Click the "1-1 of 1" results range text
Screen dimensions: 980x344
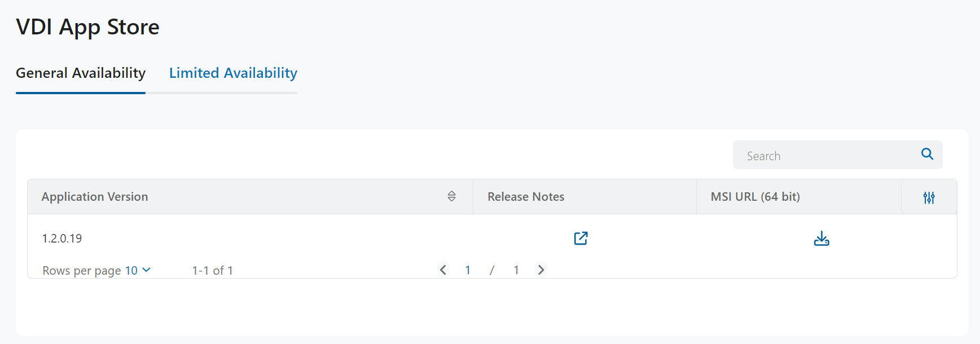click(x=212, y=271)
